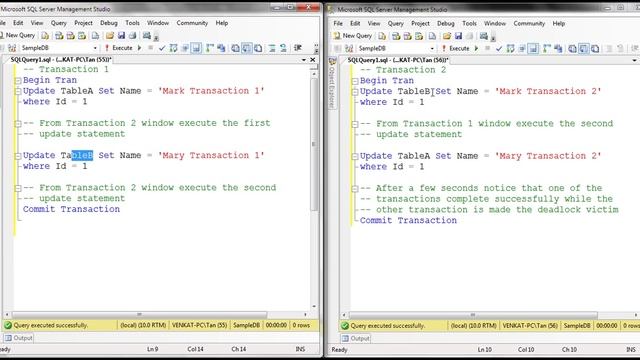Screen dimensions: 640x360
Task: Click the green Debug arrow in the right window
Action: pyautogui.click(x=476, y=48)
